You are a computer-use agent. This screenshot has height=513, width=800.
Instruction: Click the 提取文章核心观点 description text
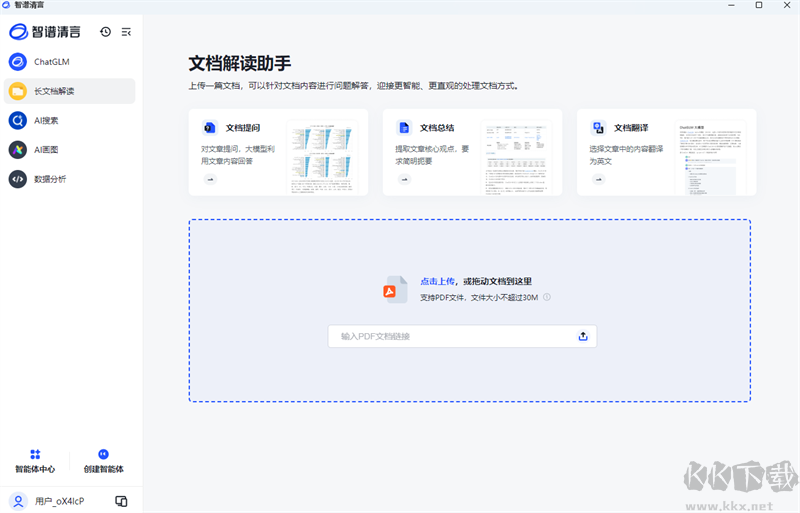(432, 155)
